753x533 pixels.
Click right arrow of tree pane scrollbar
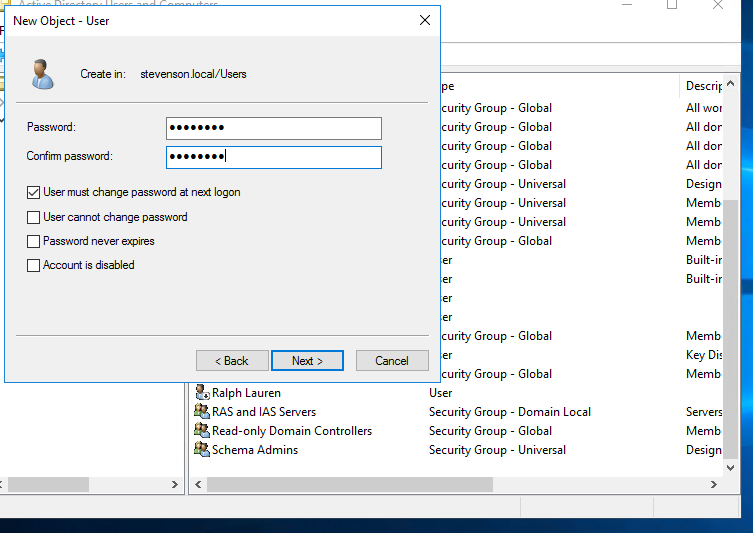(x=175, y=485)
